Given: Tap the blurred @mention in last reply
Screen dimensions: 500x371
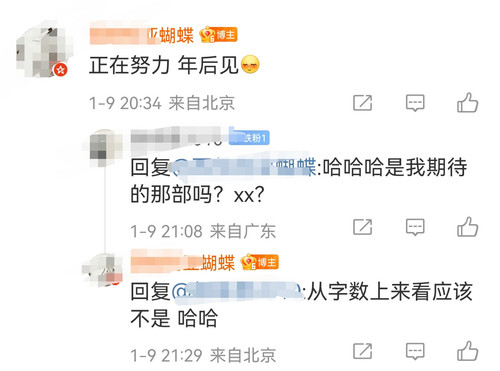Looking at the screenshot, I should click(238, 292).
